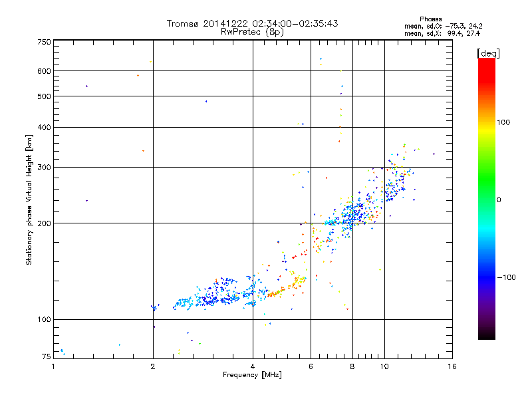Viewport: 532px width, 399px height.
Task: Click the y-axis tick label '600'
Action: click(x=44, y=71)
